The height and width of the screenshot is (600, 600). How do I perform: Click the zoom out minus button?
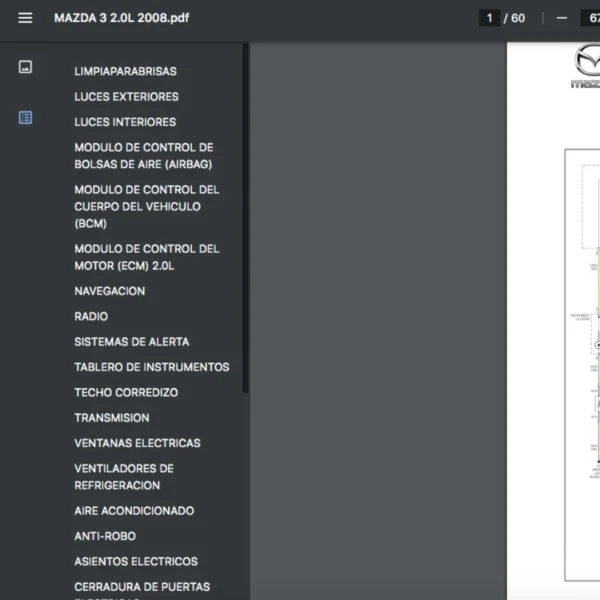point(561,18)
